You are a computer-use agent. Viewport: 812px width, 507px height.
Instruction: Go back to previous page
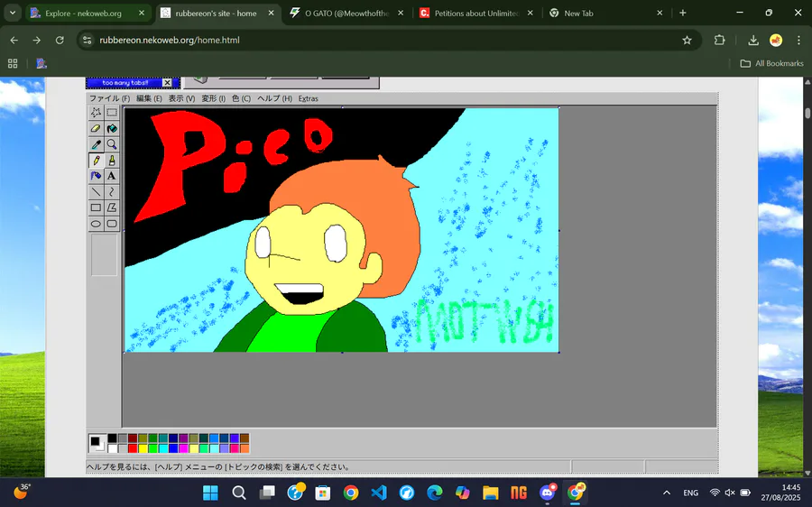click(x=14, y=40)
